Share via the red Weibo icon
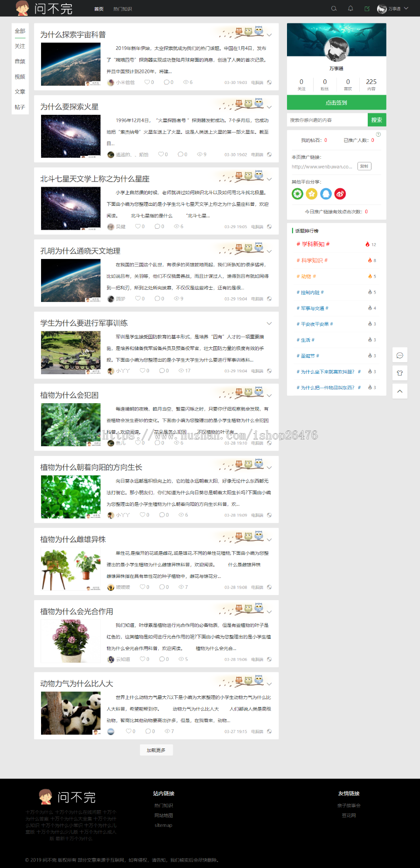Image resolution: width=420 pixels, height=868 pixels. coord(340,194)
